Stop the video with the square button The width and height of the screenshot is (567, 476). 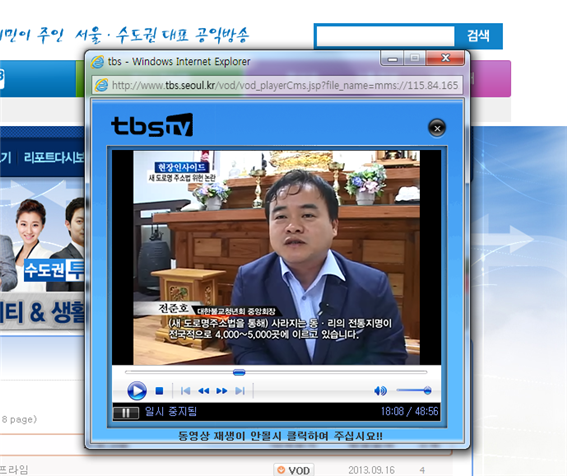(x=159, y=391)
